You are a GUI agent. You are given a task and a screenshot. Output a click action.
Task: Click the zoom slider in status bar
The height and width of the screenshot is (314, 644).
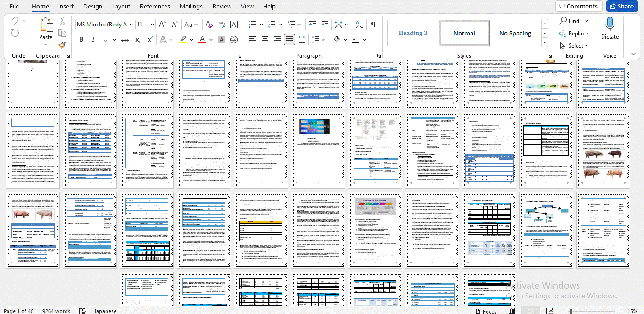click(592, 311)
